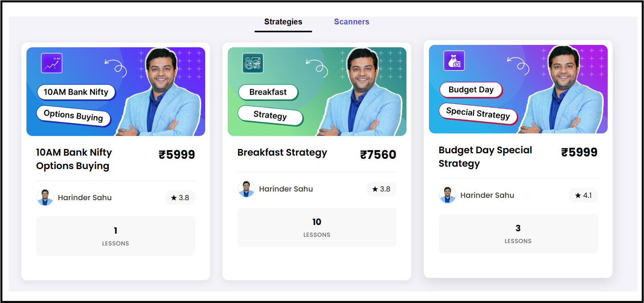Click the green Breakfast Strategy banner image
This screenshot has height=303, width=644.
pos(317,91)
